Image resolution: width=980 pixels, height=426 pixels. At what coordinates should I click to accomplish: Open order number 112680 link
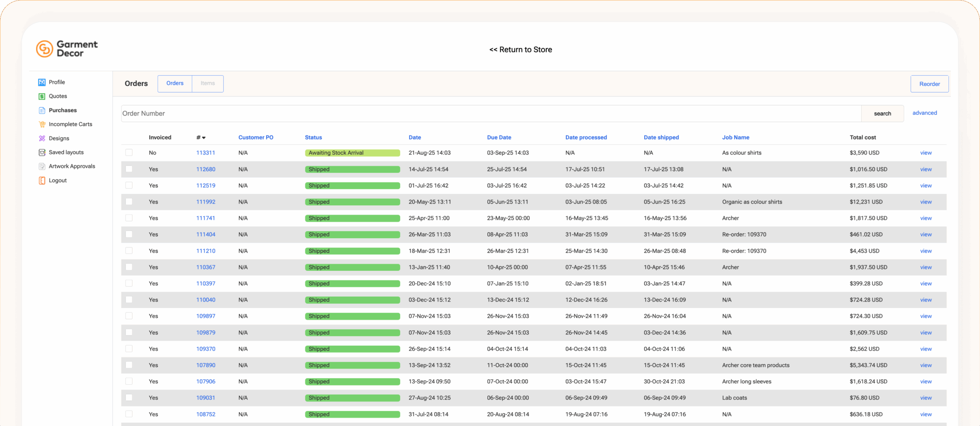click(206, 169)
